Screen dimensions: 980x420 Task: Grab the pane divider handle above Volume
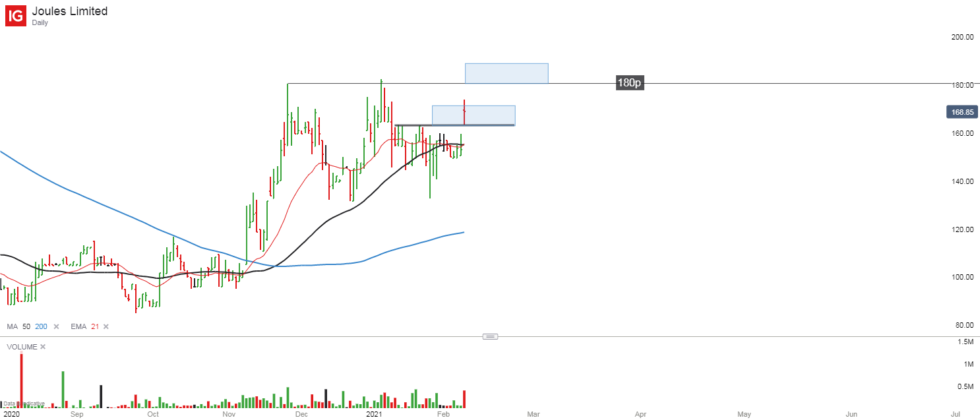(x=490, y=336)
